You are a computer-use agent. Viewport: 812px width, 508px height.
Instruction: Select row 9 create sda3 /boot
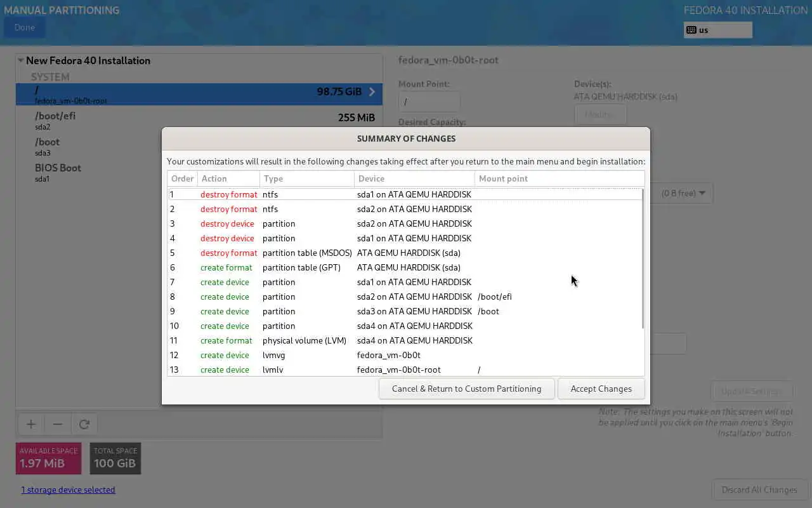click(405, 311)
